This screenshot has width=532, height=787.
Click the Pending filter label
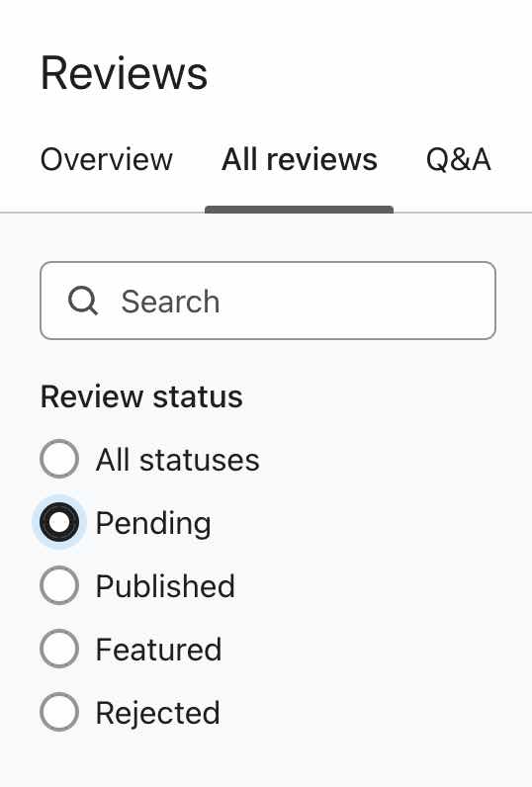tap(153, 524)
